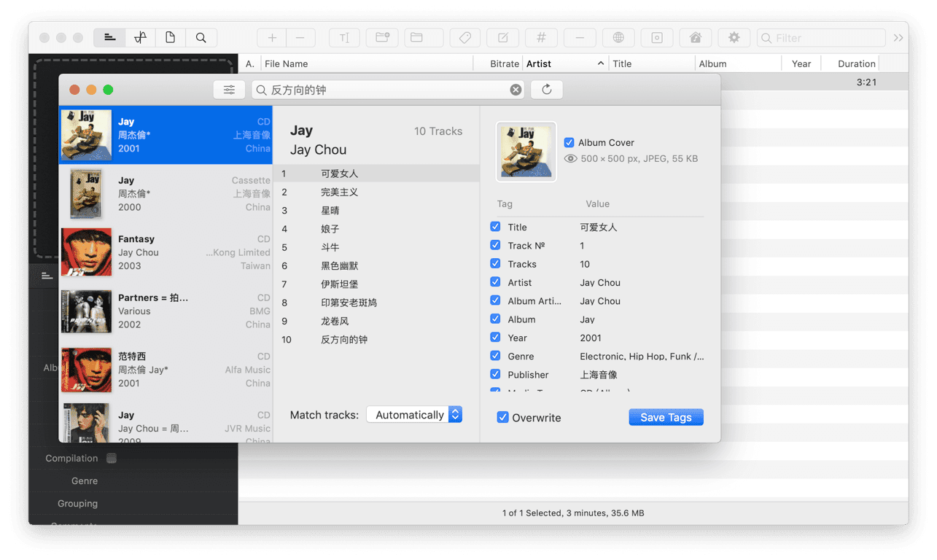Click the track numbering hash icon
The width and height of the screenshot is (937, 560).
(540, 37)
